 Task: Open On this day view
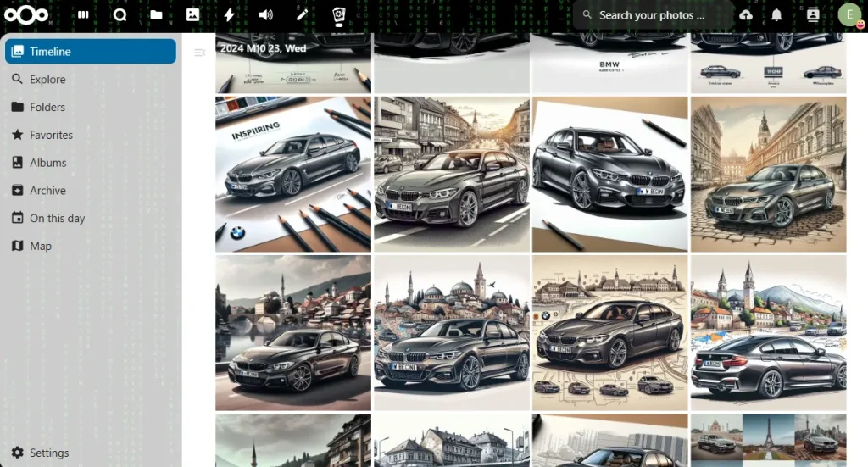(x=91, y=218)
